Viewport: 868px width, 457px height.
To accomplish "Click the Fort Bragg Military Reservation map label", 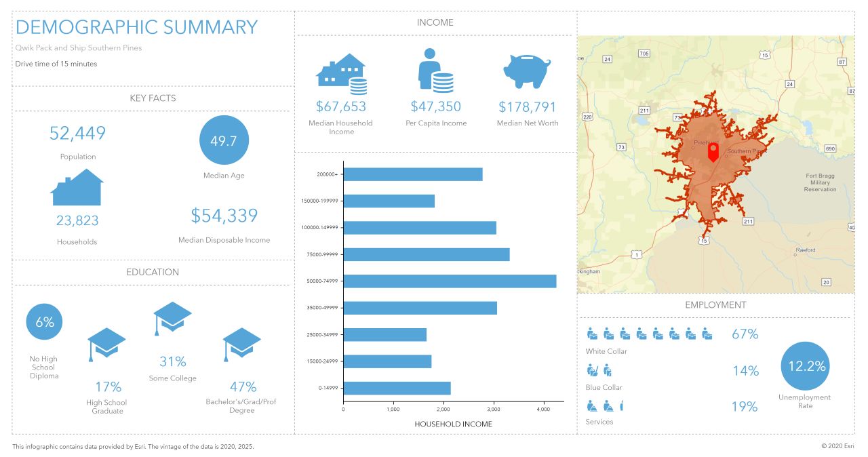I will pyautogui.click(x=820, y=182).
